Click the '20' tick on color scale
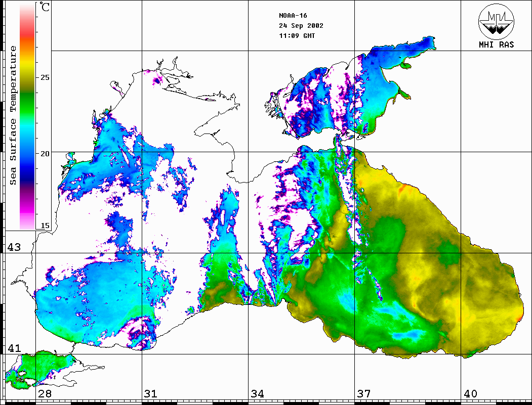532x405 pixels. point(45,154)
